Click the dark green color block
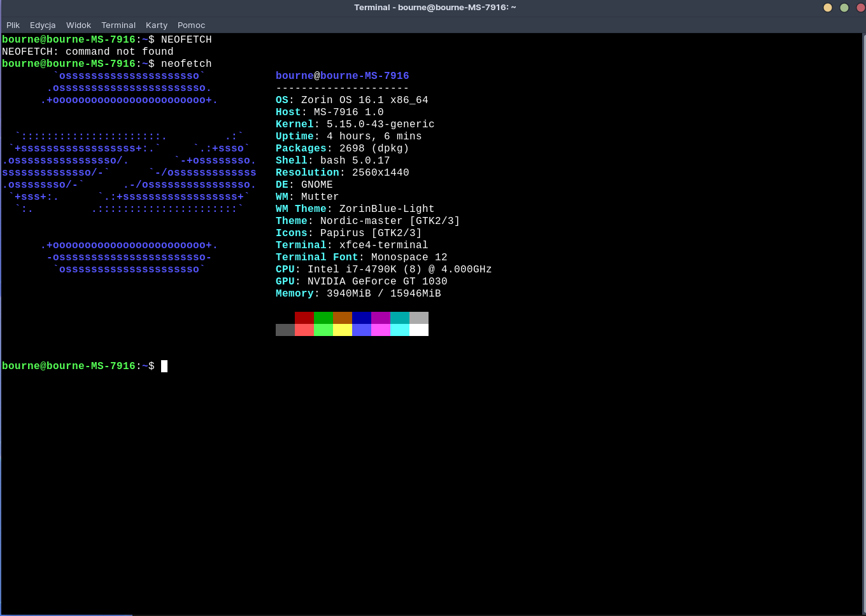The image size is (866, 616). [323, 318]
